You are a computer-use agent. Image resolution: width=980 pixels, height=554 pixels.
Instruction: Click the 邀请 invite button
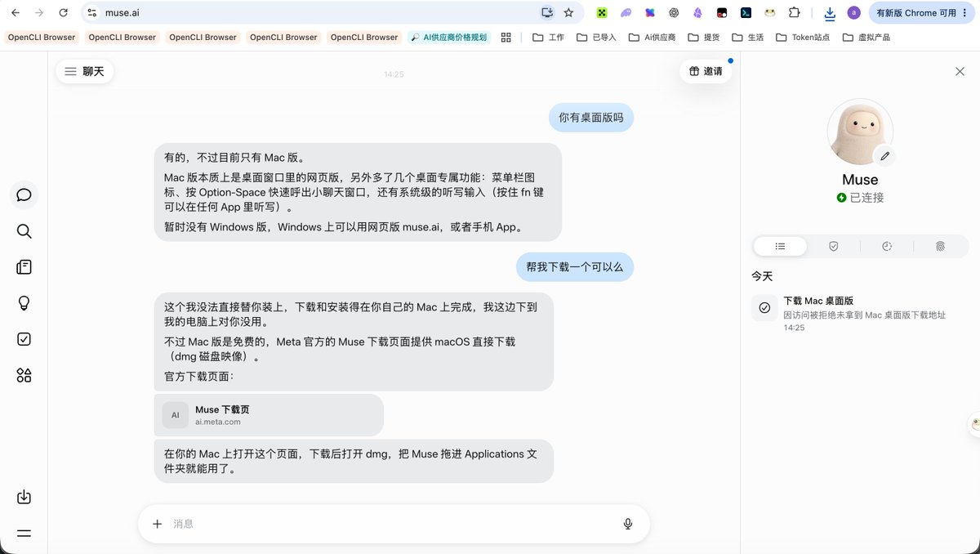[x=706, y=71]
